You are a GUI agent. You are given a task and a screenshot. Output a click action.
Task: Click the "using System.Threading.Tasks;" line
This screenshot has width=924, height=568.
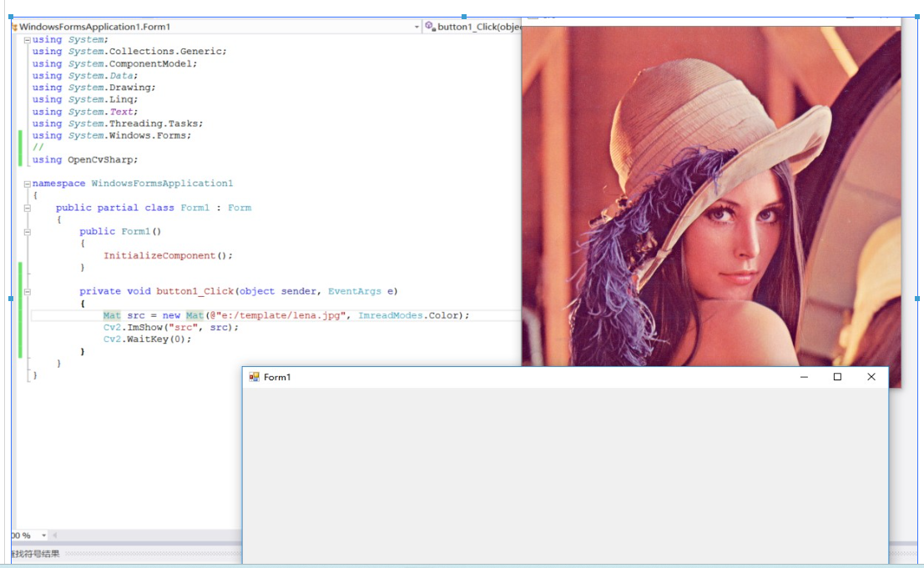[118, 123]
